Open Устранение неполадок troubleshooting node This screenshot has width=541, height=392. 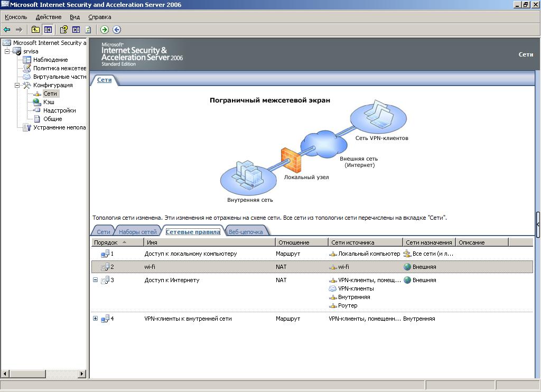(59, 127)
